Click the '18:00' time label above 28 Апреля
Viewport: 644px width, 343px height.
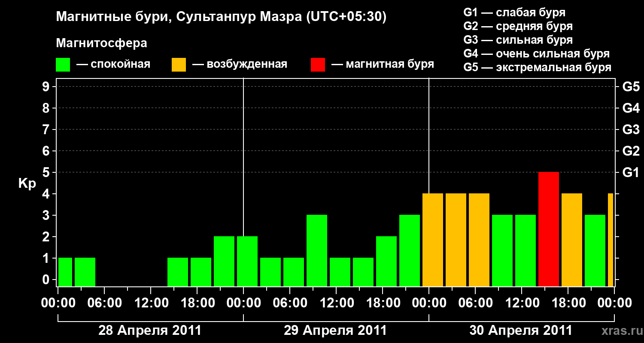(x=197, y=303)
